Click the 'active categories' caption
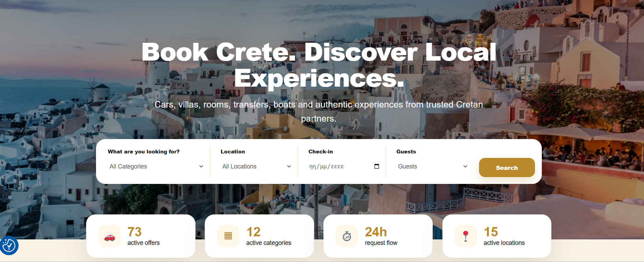Viewport: 644px width, 262px height. pos(269,243)
